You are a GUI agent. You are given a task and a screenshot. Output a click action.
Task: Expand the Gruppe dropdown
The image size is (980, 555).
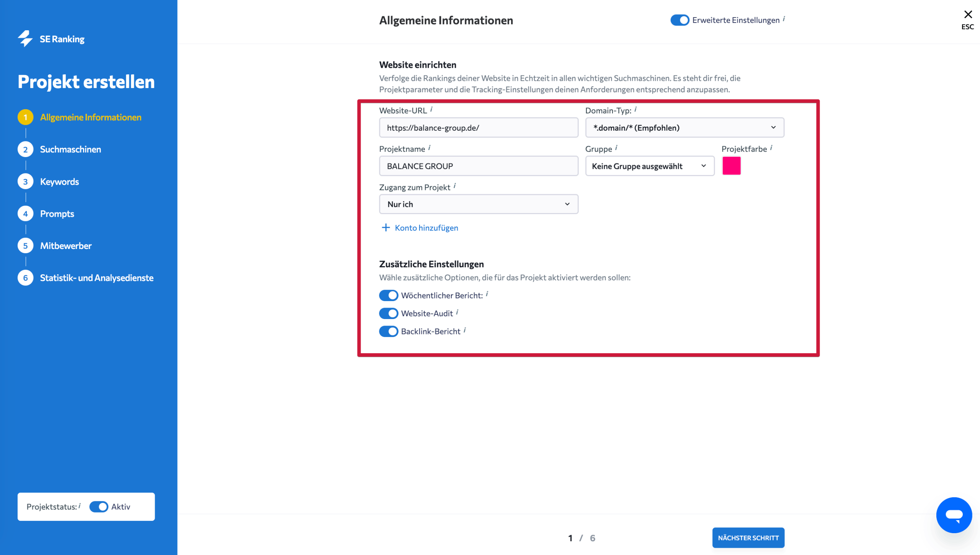650,166
